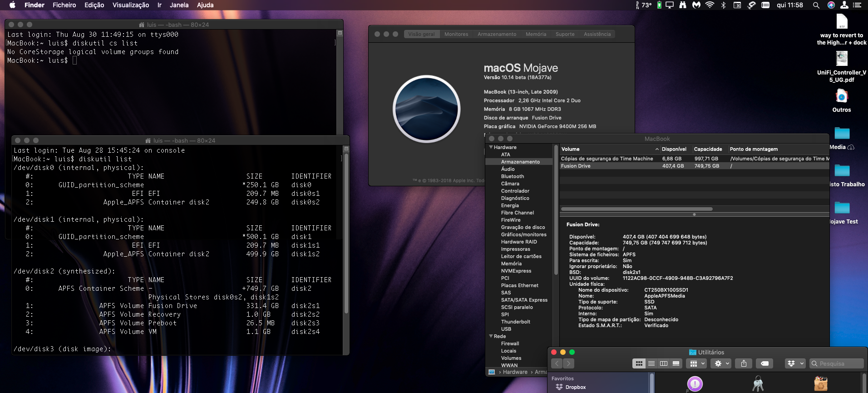Click the Edit Tags button in Utilitários toolbar
This screenshot has width=868, height=393.
coord(764,363)
